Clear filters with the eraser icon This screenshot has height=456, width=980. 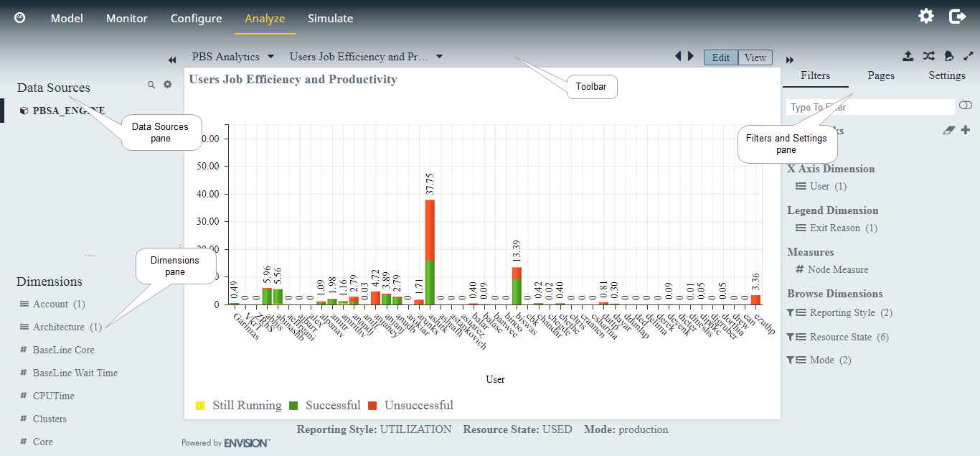tap(949, 131)
